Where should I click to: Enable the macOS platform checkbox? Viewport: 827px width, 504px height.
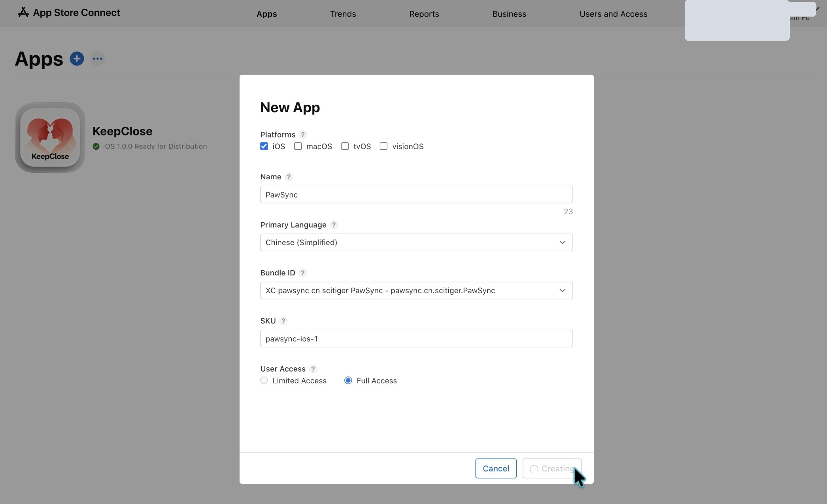point(298,146)
